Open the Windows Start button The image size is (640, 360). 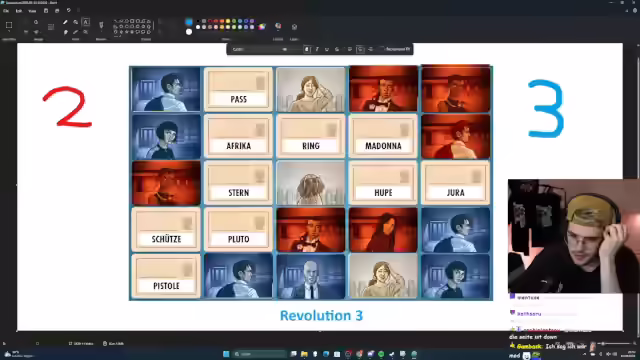coord(226,354)
